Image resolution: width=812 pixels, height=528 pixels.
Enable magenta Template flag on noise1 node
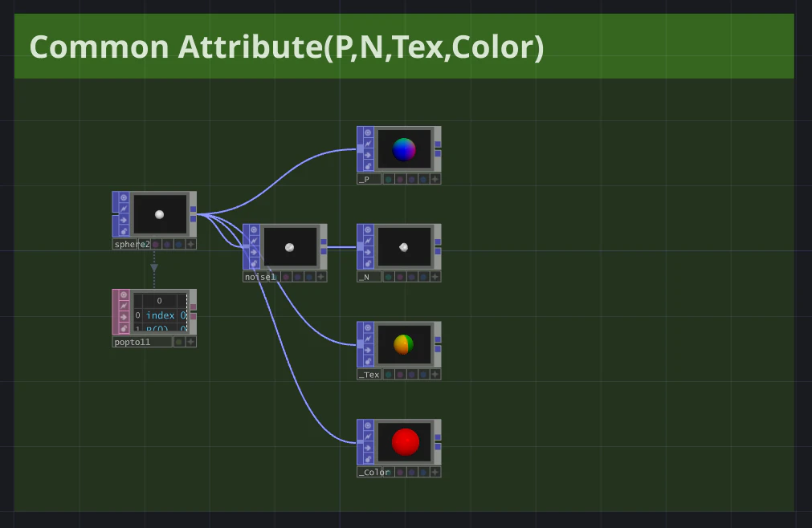pos(286,277)
